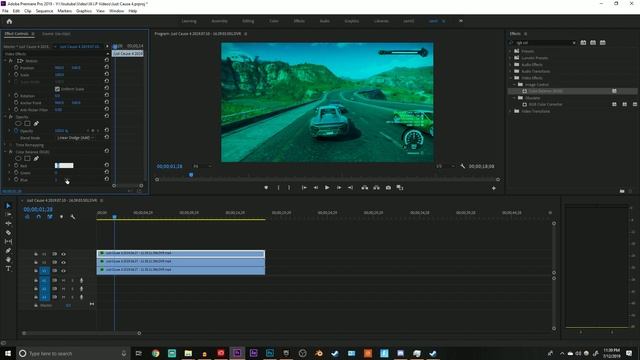Select the Razor tool
Viewport: 640px width, 360px height.
tap(8, 233)
